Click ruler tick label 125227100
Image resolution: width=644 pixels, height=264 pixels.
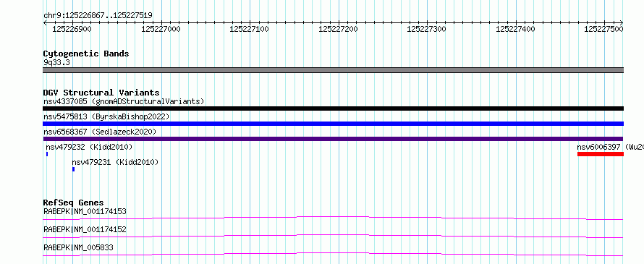pyautogui.click(x=250, y=29)
